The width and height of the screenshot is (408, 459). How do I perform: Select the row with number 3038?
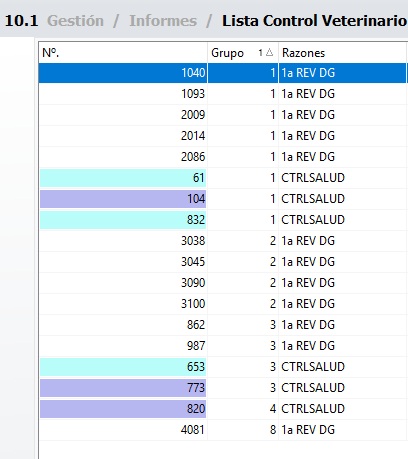[x=223, y=241]
